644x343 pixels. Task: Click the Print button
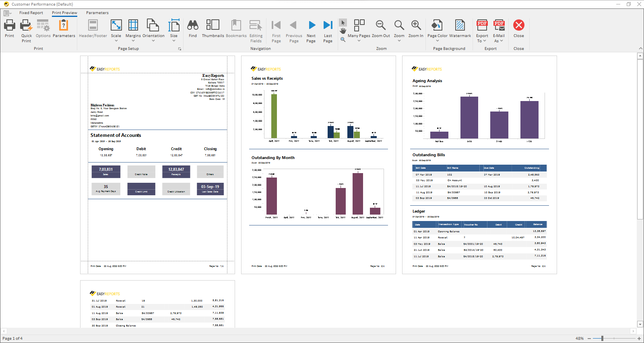pyautogui.click(x=10, y=26)
